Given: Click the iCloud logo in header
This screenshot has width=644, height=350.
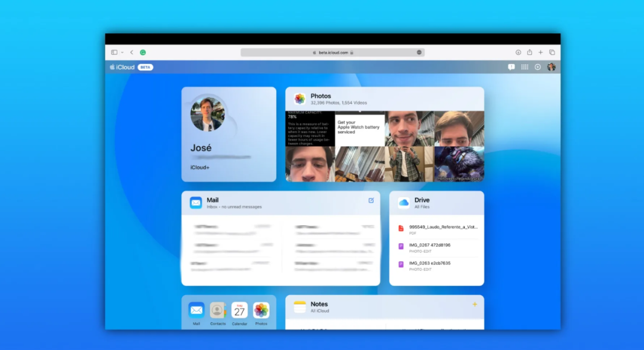Looking at the screenshot, I should pos(122,67).
